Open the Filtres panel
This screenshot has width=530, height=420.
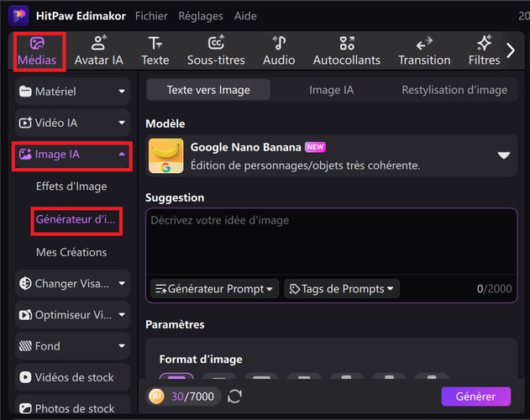coord(484,50)
